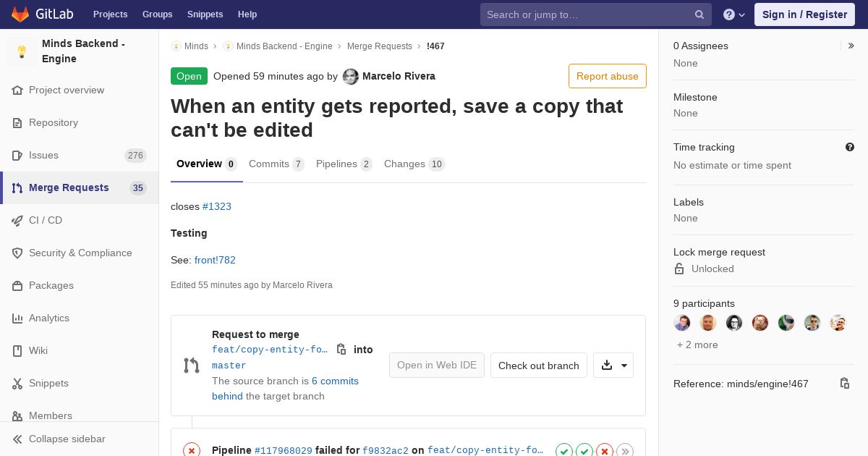The image size is (868, 456).
Task: Click the third participant avatar
Action: (x=734, y=323)
